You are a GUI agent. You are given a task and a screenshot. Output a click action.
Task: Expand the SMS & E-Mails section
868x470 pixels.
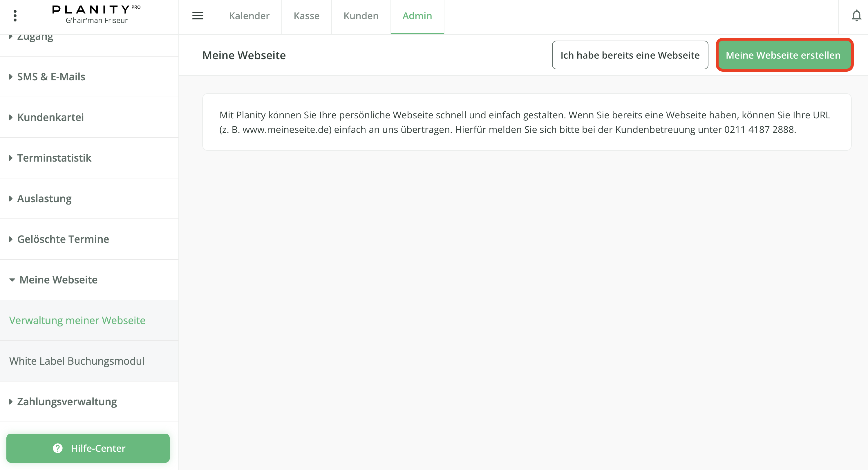(51, 77)
